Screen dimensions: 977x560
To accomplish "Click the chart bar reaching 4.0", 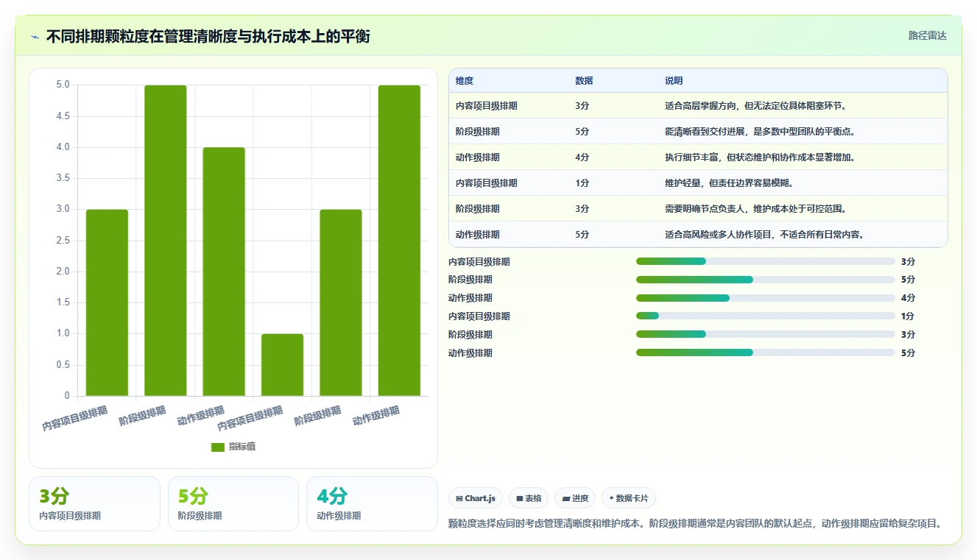I will pyautogui.click(x=224, y=272).
